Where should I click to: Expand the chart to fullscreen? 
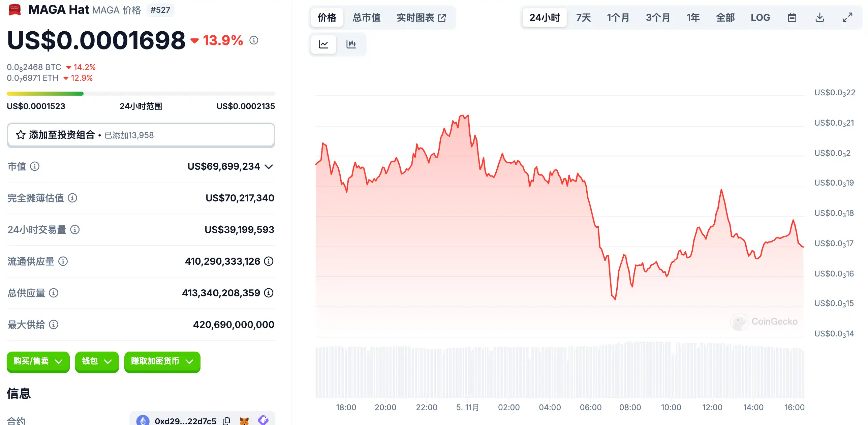pos(847,18)
